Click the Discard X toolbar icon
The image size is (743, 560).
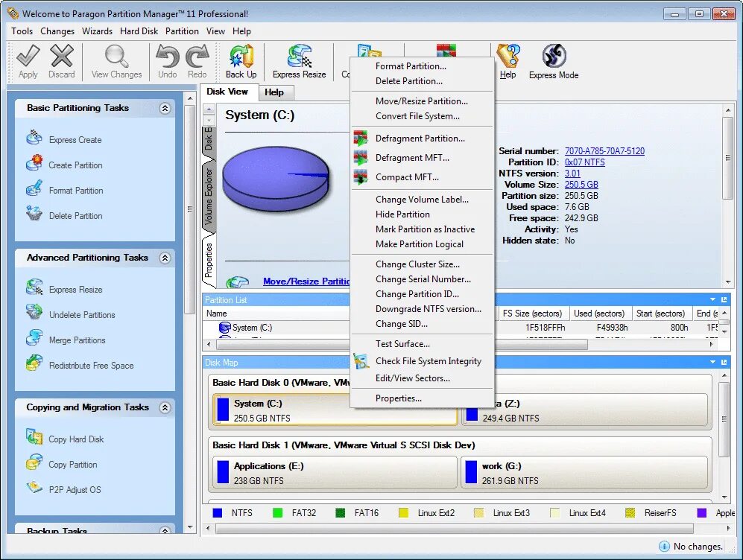point(62,56)
